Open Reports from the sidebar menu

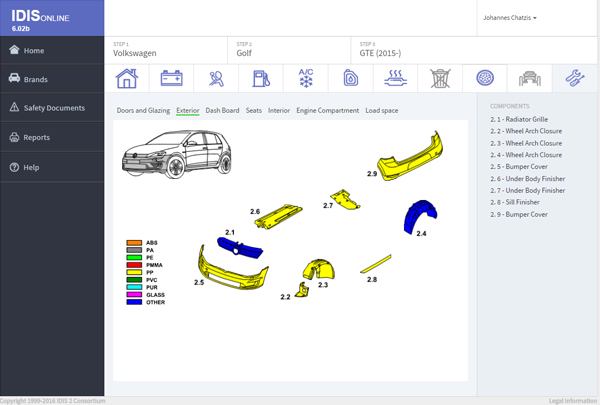click(x=52, y=137)
